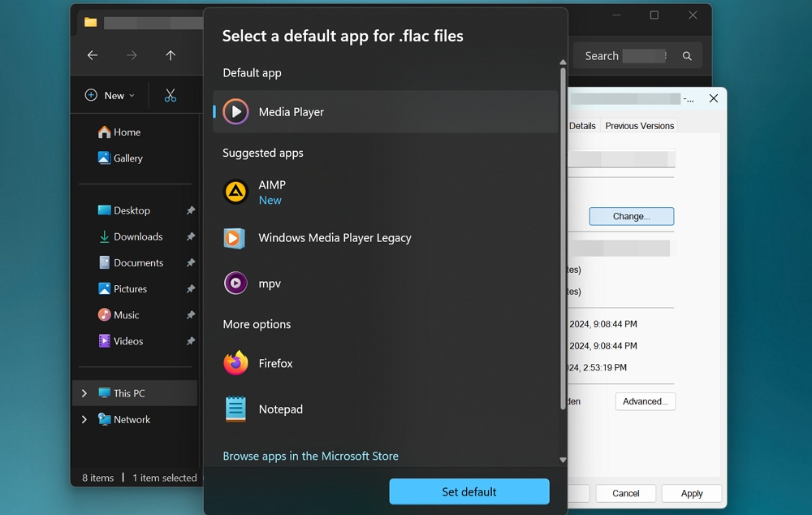The width and height of the screenshot is (812, 515).
Task: Open Downloads quick access folder
Action: click(x=131, y=236)
